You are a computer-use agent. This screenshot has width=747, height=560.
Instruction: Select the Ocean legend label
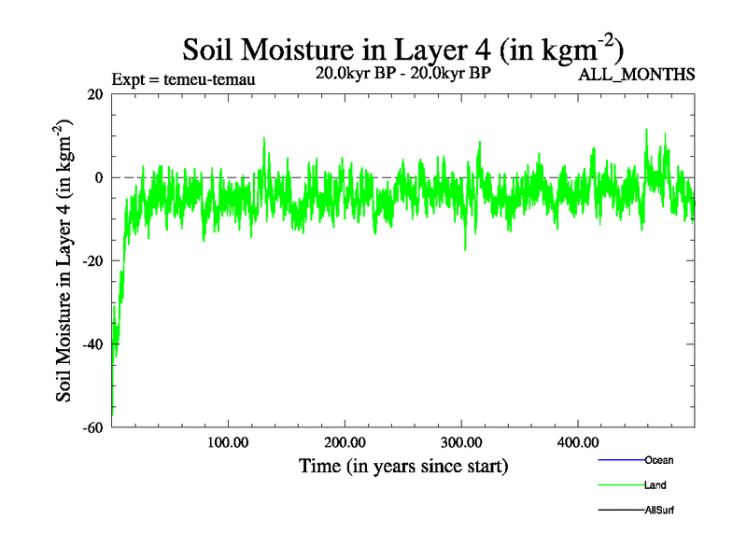(x=658, y=460)
